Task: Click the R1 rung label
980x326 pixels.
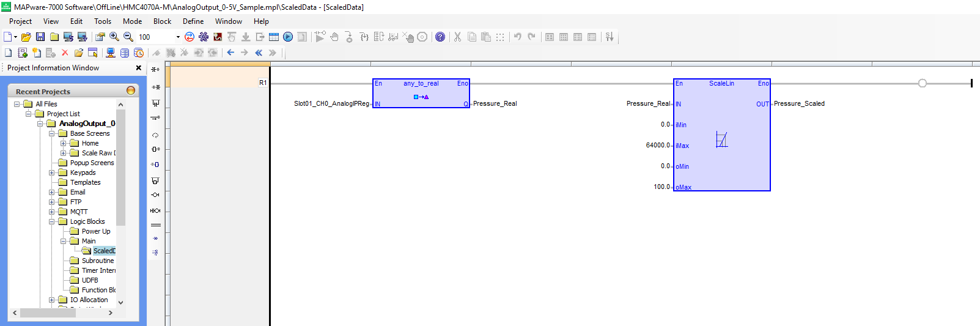Action: pyautogui.click(x=263, y=83)
